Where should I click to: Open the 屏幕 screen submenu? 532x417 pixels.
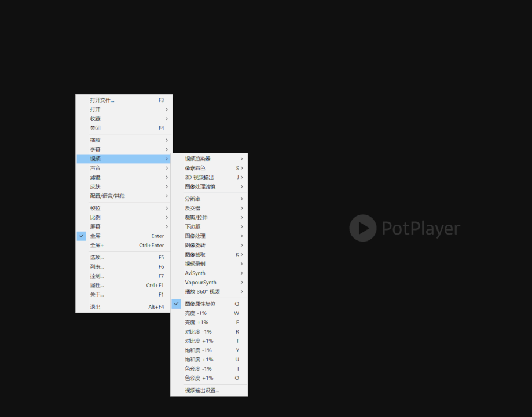(x=124, y=226)
